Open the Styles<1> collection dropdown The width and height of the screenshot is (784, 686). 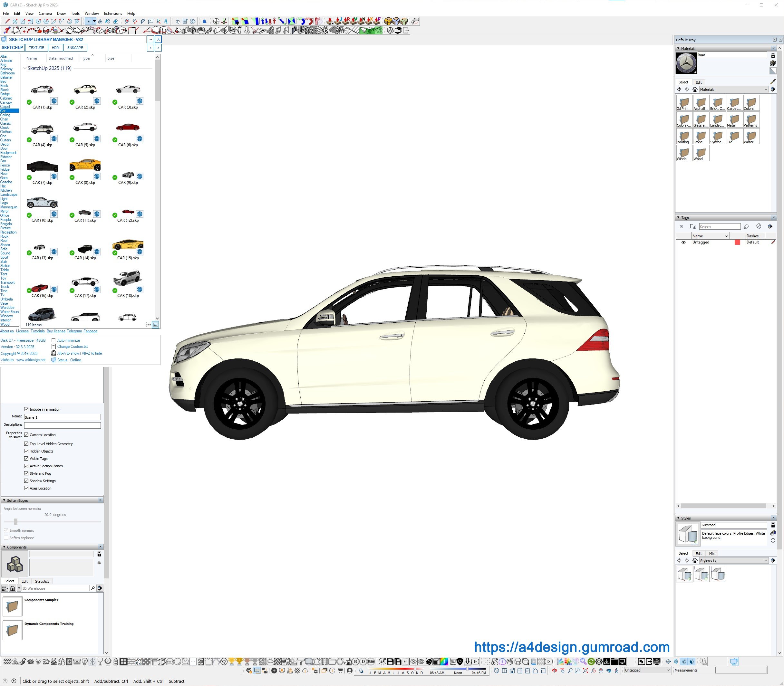(733, 561)
